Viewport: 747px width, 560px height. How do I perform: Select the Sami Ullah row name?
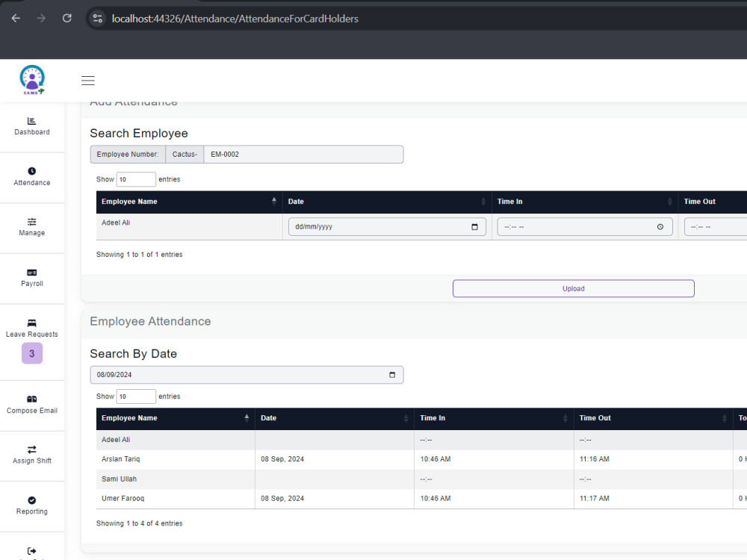119,479
